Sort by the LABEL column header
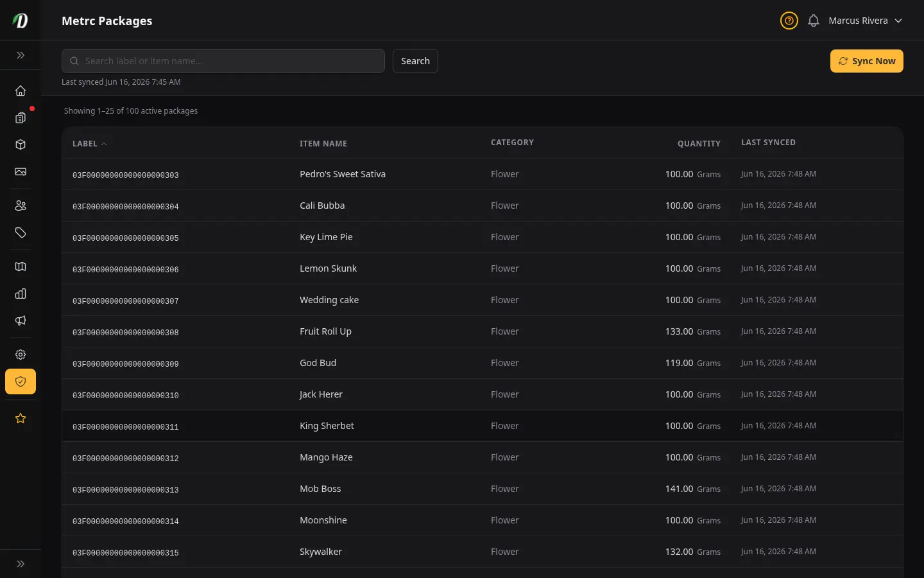 (x=90, y=144)
